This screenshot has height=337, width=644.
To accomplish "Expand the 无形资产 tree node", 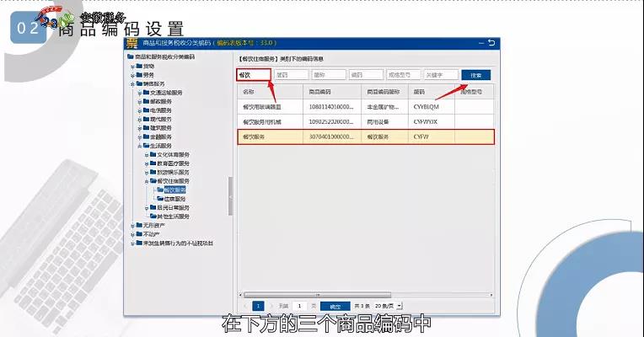I will (132, 226).
